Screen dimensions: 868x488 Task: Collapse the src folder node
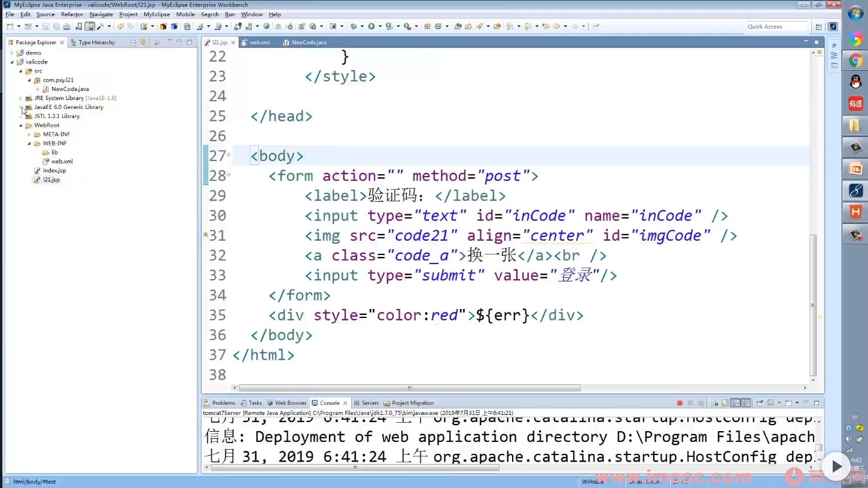pyautogui.click(x=20, y=71)
